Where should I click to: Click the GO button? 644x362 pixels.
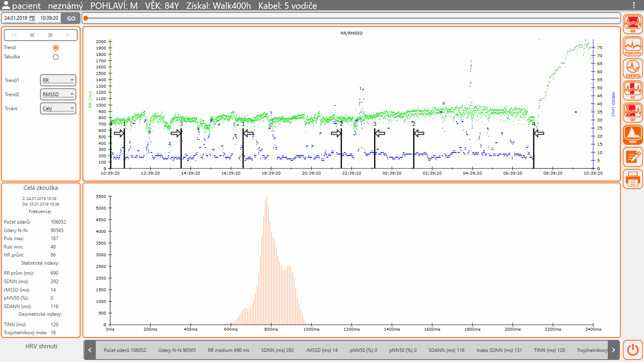pyautogui.click(x=71, y=19)
